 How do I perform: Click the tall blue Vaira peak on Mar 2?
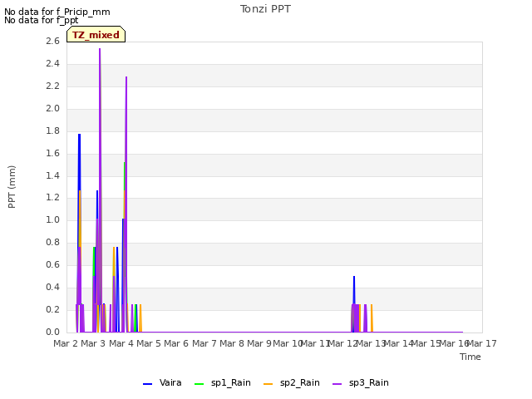79,135
